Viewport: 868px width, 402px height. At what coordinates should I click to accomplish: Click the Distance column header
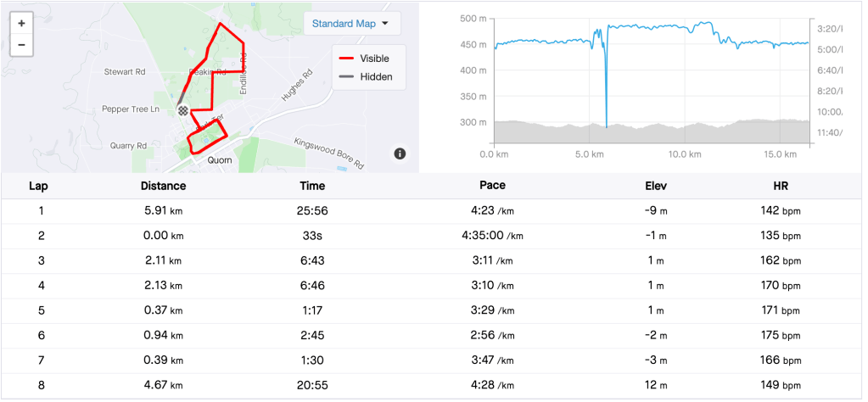point(163,186)
